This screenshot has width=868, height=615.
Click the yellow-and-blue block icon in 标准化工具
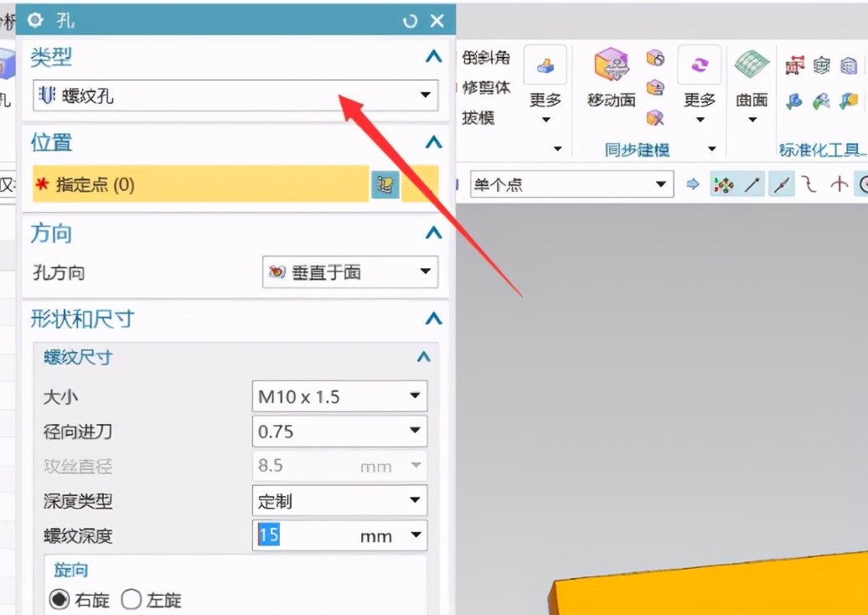[849, 101]
